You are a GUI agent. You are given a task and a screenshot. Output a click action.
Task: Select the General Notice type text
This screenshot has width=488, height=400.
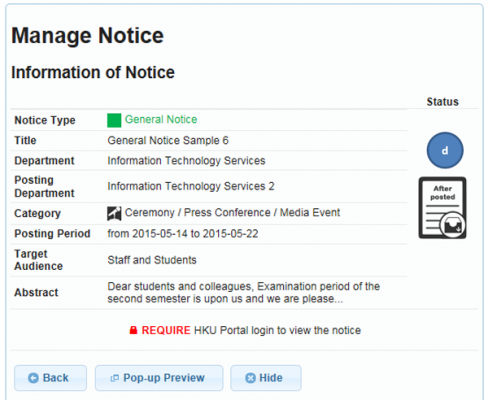point(161,119)
